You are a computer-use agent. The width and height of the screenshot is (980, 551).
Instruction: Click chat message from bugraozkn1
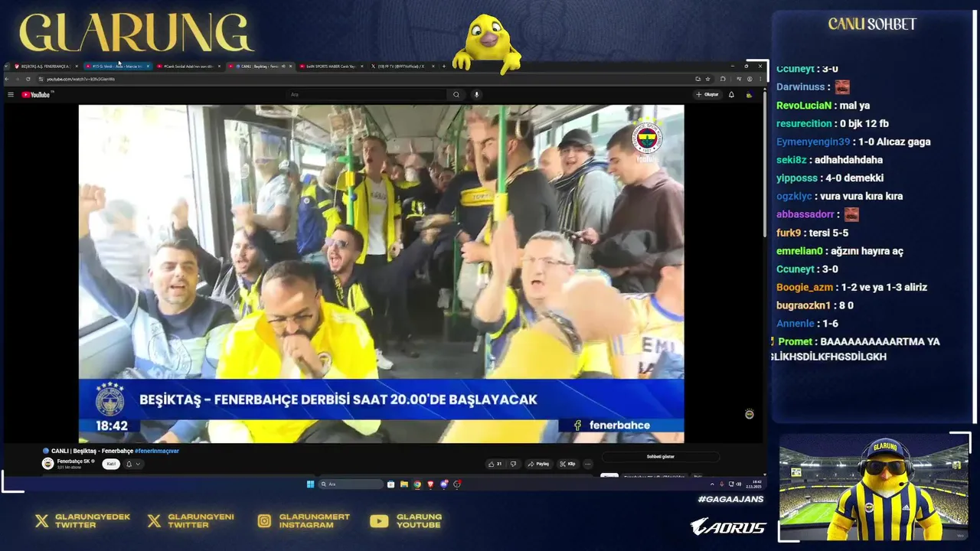tap(815, 305)
